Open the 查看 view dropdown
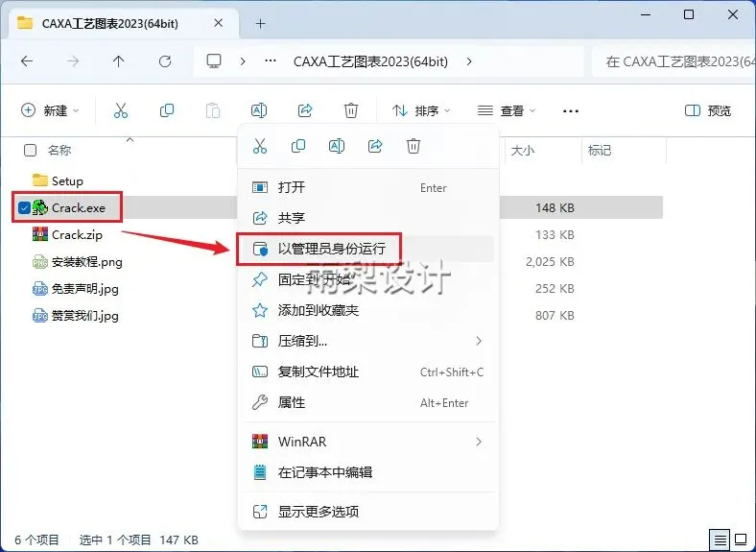The image size is (756, 552). pyautogui.click(x=507, y=111)
